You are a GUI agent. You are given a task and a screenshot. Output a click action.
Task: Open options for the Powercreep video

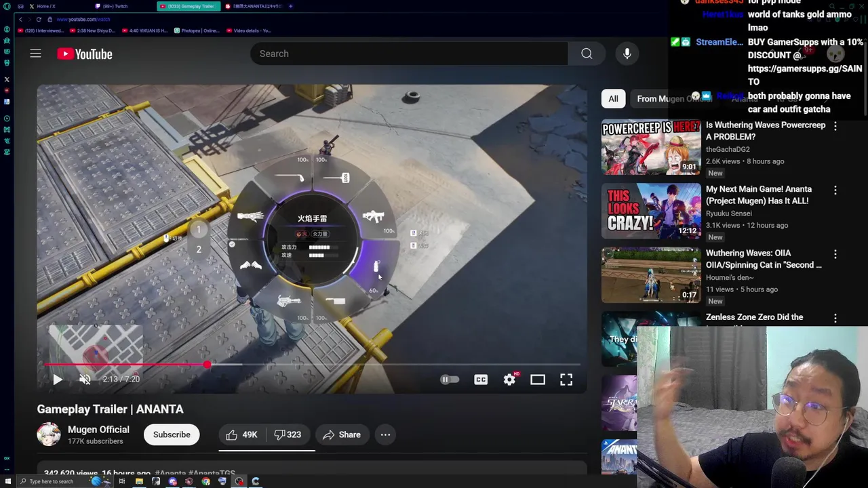835,126
